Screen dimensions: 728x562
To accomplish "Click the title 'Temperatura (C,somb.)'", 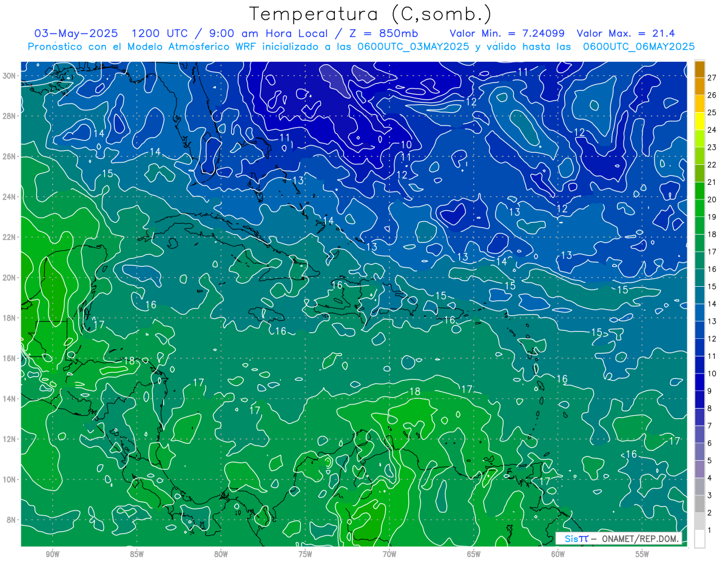I will pos(371,15).
